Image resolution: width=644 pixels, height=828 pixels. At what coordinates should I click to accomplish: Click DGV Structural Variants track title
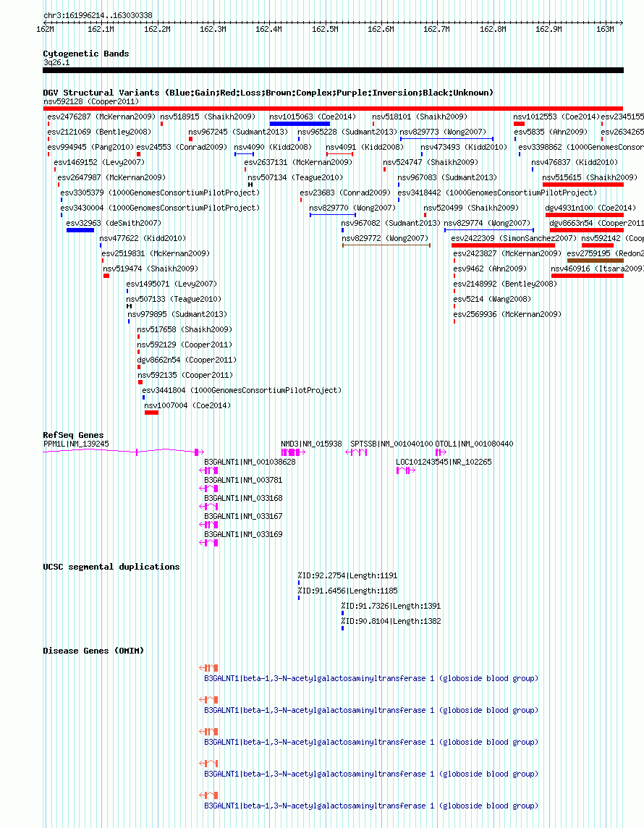[268, 93]
